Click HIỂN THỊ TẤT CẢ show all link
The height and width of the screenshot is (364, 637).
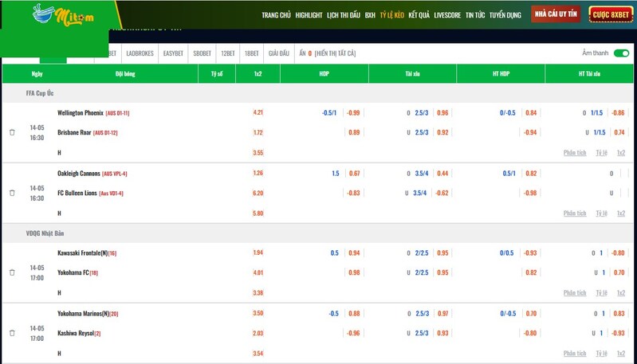(x=335, y=53)
